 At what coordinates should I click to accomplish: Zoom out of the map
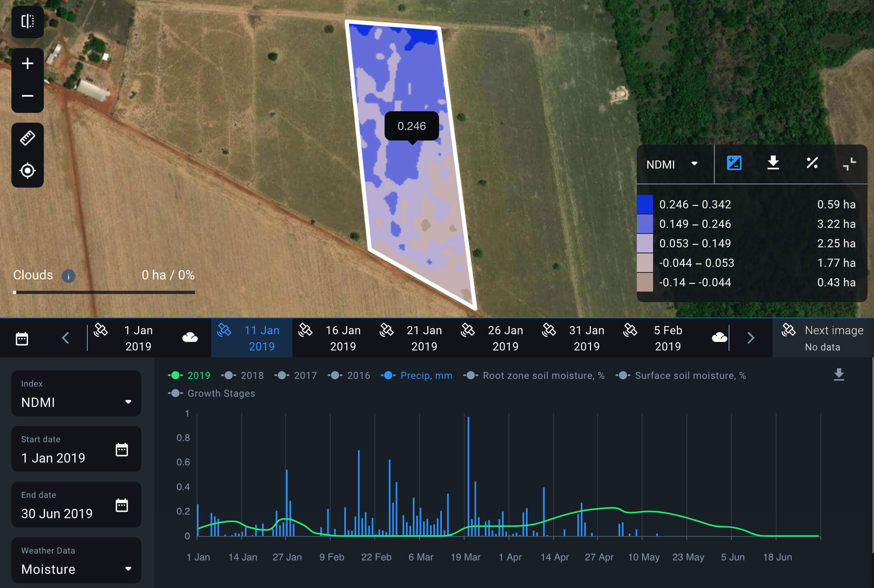click(28, 96)
